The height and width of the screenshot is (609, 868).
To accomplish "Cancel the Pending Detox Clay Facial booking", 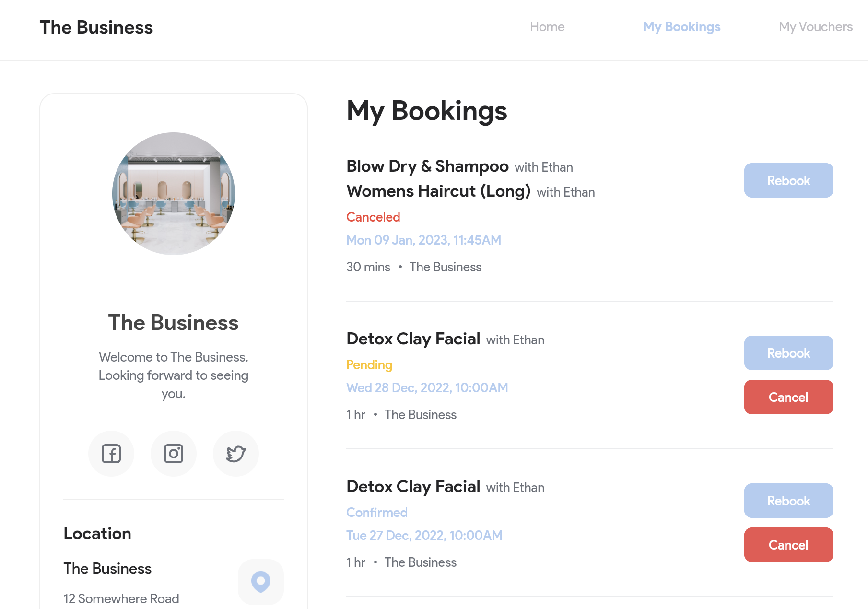I will (x=789, y=397).
